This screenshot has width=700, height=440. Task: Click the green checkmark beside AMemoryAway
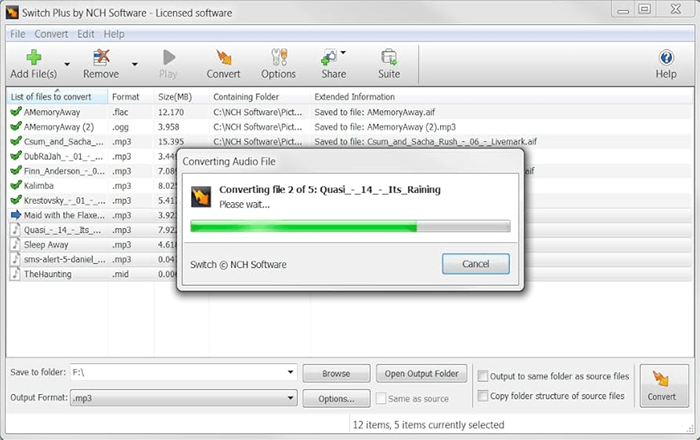tap(16, 112)
